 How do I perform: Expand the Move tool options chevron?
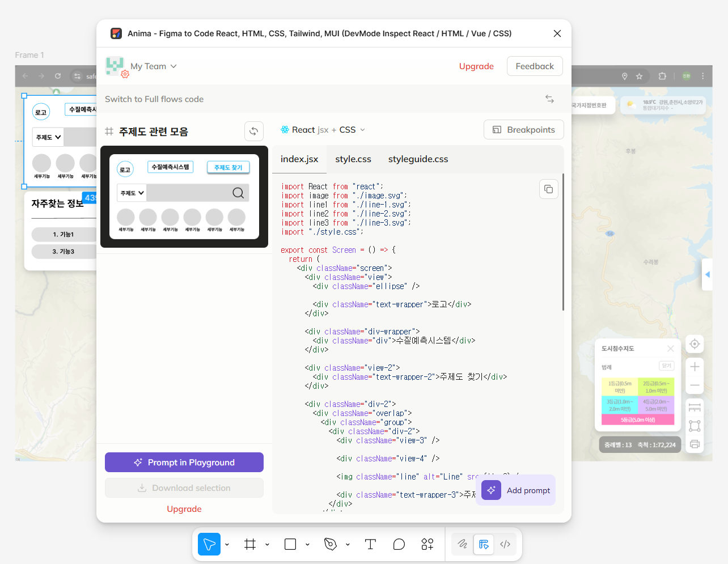227,545
